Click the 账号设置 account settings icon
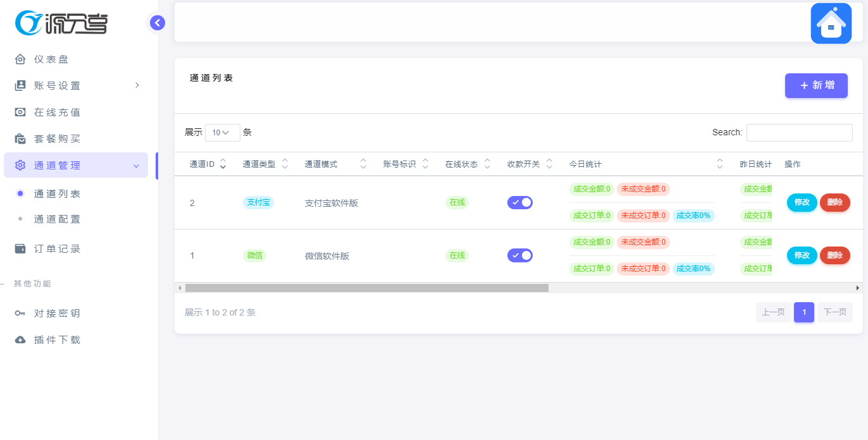Image resolution: width=868 pixels, height=440 pixels. (x=20, y=85)
